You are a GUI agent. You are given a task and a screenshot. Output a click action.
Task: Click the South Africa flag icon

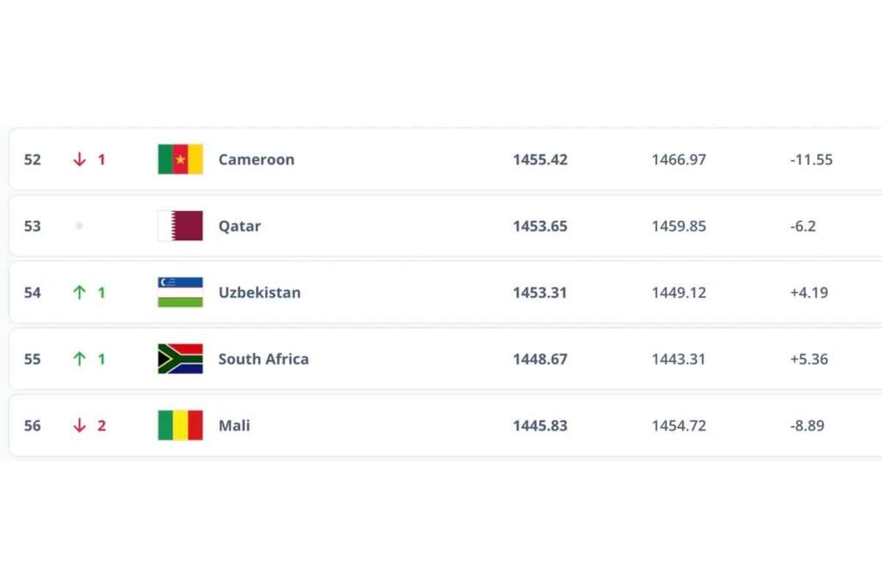tap(180, 359)
